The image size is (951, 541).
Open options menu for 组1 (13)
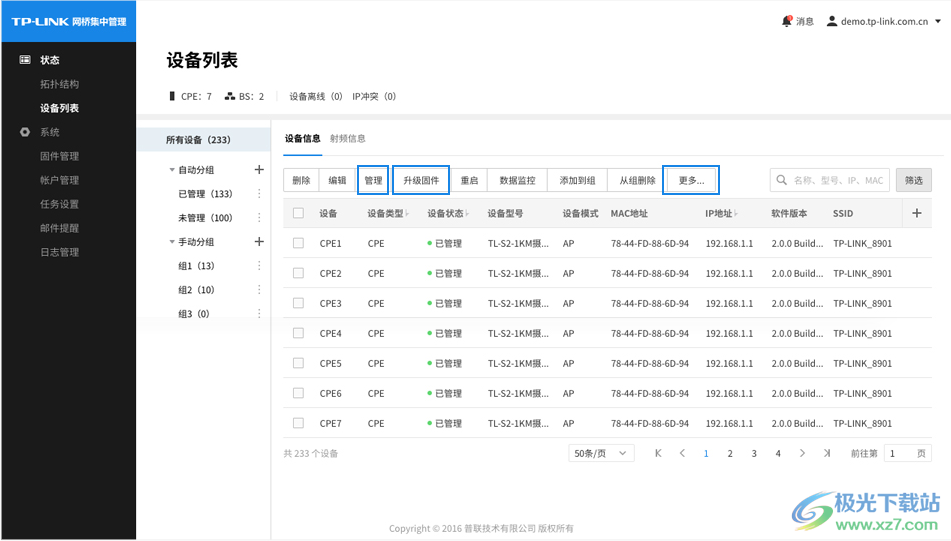pyautogui.click(x=259, y=266)
